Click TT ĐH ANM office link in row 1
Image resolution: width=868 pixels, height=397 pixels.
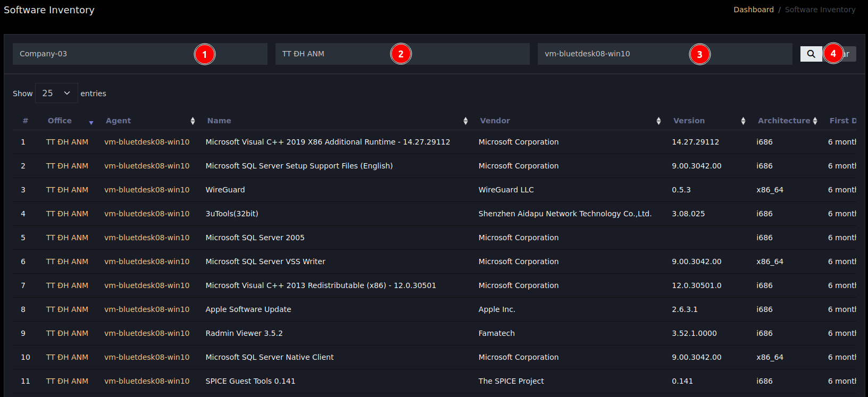pyautogui.click(x=67, y=142)
